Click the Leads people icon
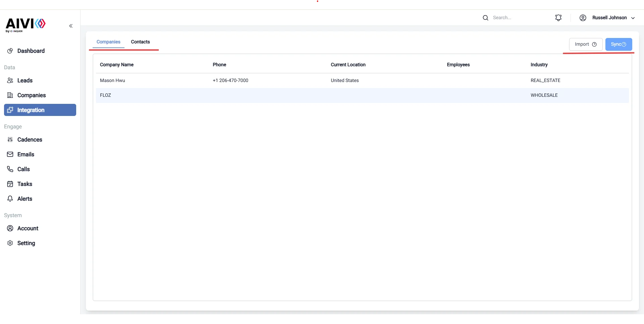644x324 pixels. (10, 80)
